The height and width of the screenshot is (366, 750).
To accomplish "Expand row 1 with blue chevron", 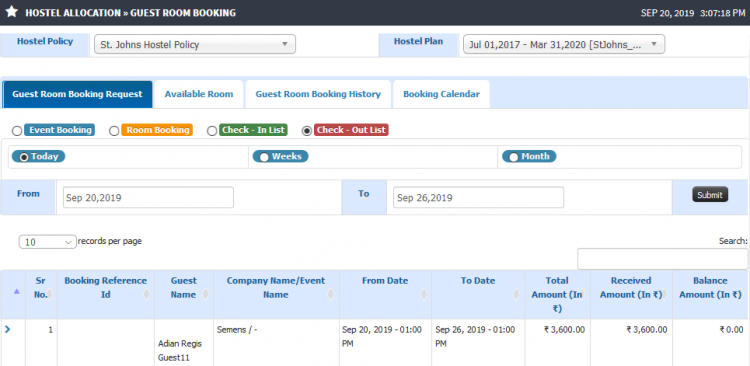I will 7,329.
